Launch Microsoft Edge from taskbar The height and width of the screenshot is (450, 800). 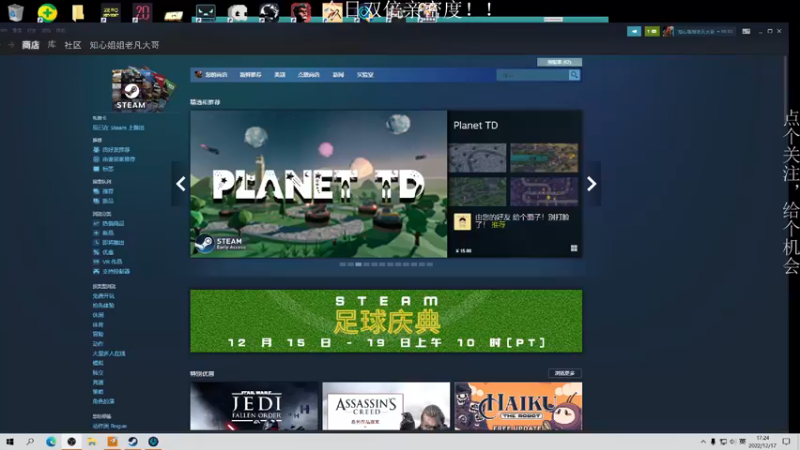[x=51, y=442]
